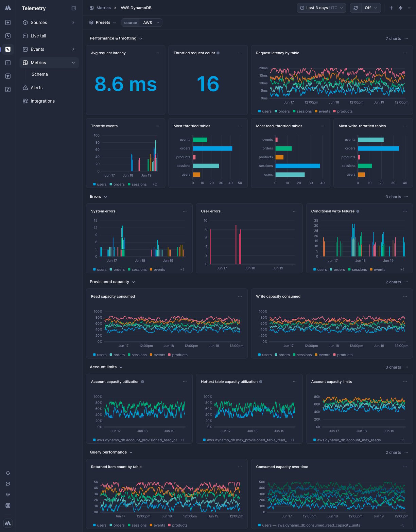Show +5 more series in Consumed capacity
The height and width of the screenshot is (532, 416).
point(402,526)
